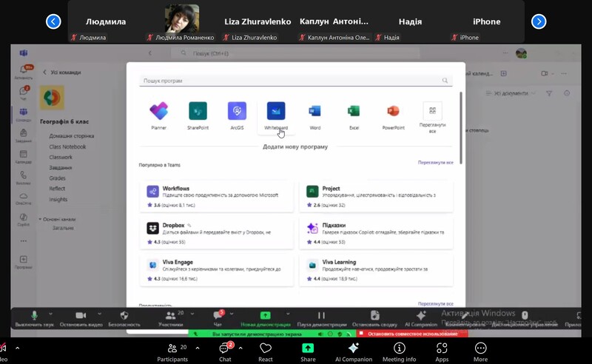Follow the bottom 'Переглянути все' link
592x364 pixels.
[x=435, y=303]
